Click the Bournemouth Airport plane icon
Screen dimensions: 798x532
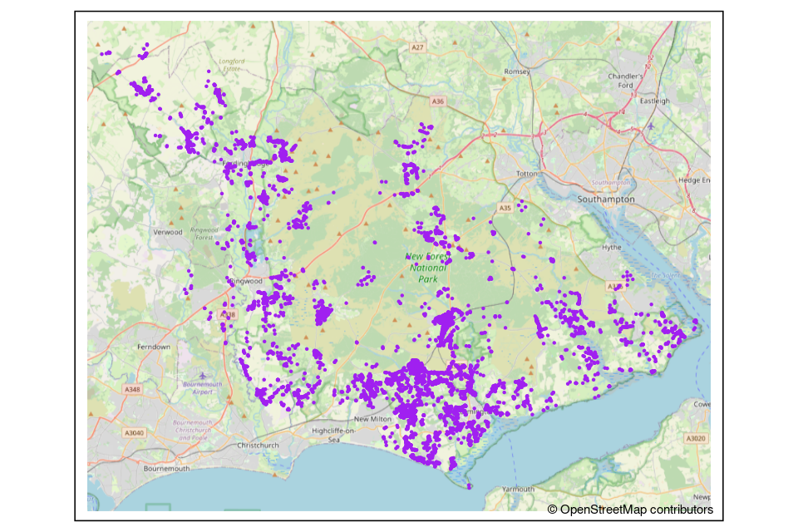click(198, 377)
